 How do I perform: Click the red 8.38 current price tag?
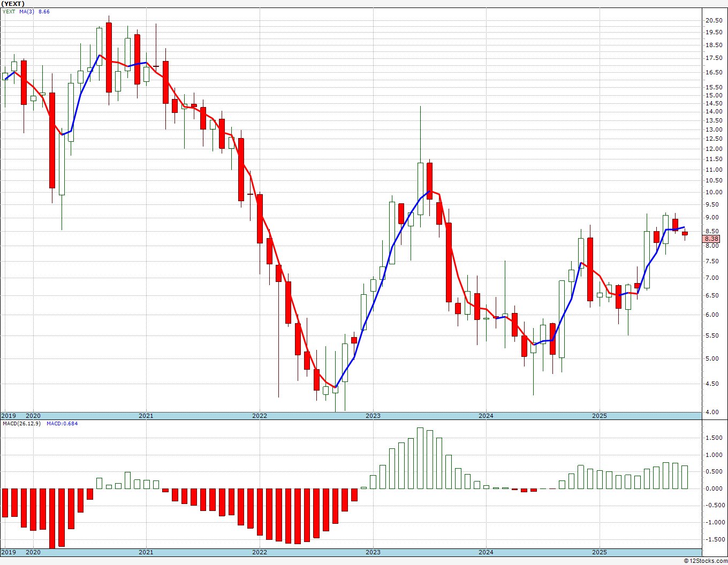coord(712,239)
